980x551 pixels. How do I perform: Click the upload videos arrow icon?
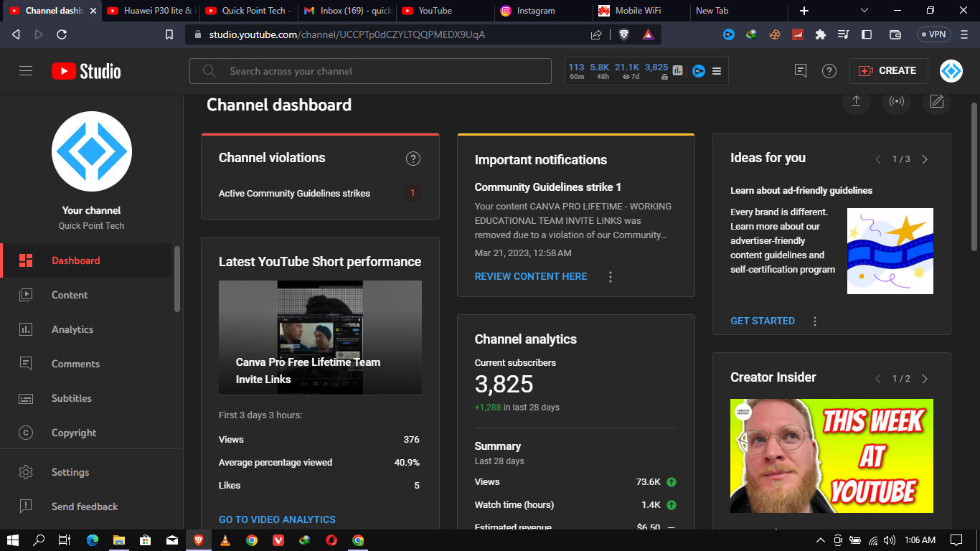[856, 101]
